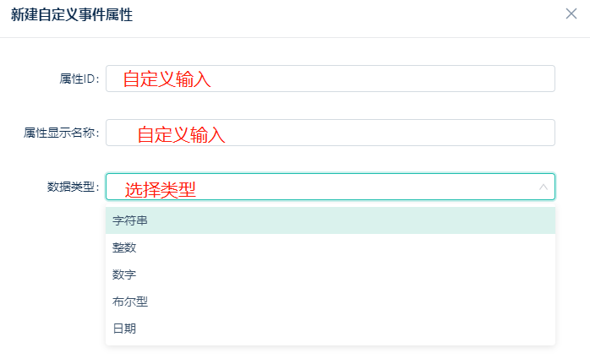Focus the 属性显示名称 input field
590x364 pixels.
coord(331,133)
